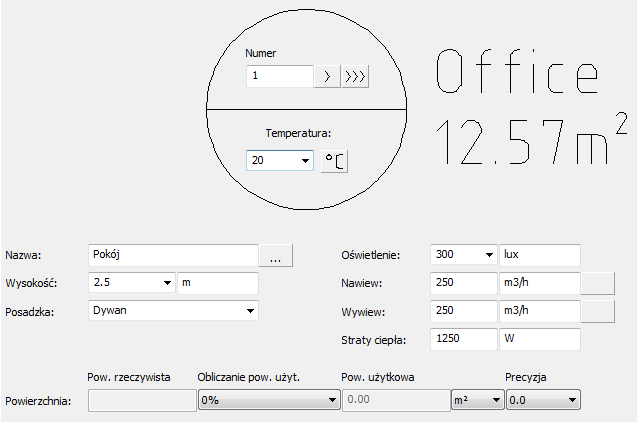Click the blank button beside Nawiew unit
Image resolution: width=637 pixels, height=422 pixels.
pyautogui.click(x=598, y=283)
